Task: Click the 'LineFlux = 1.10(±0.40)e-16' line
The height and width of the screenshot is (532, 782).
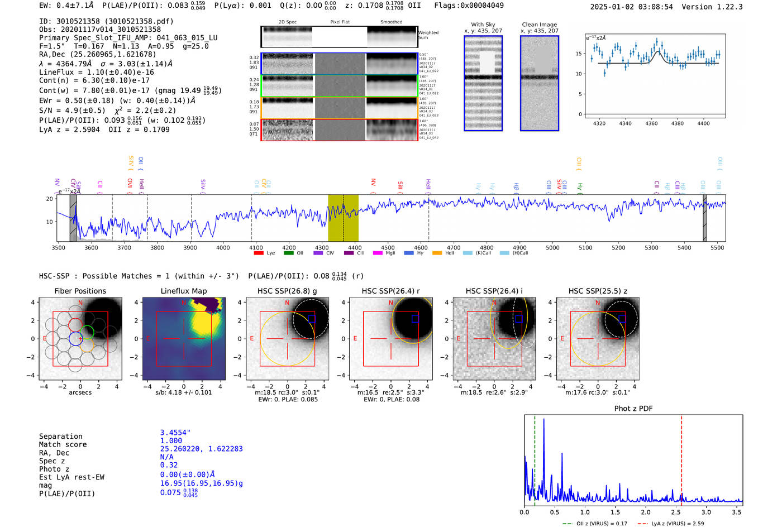Action: click(97, 72)
